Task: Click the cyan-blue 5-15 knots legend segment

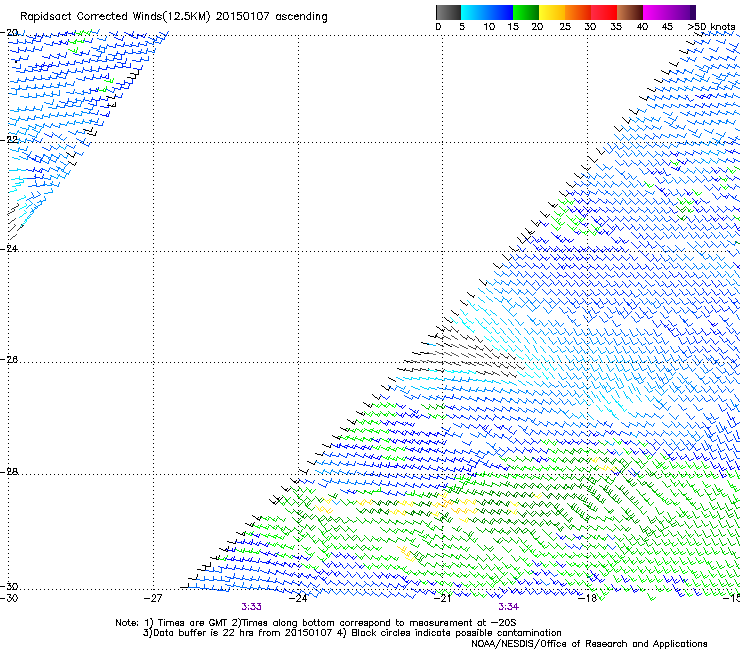Action: click(x=487, y=12)
